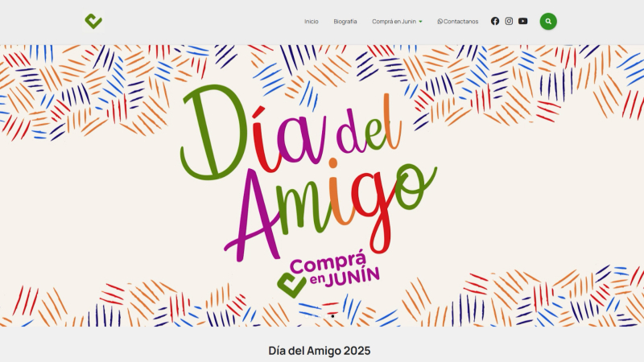Click the green round search button
The image size is (644, 362).
(x=548, y=22)
